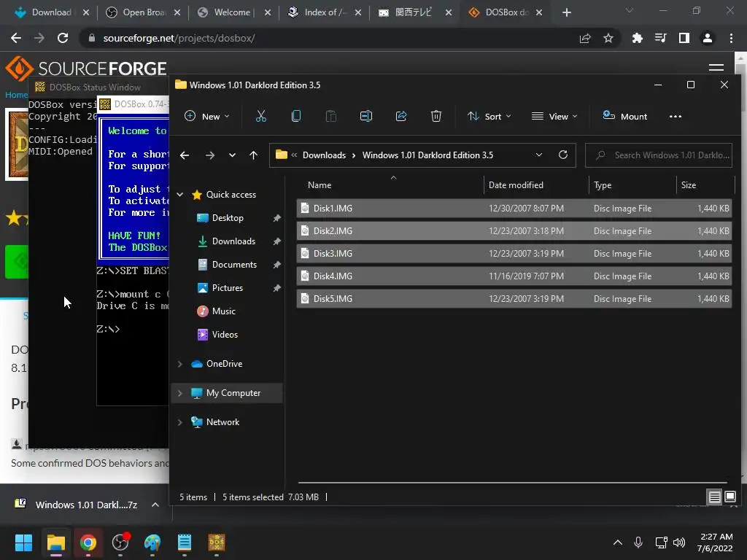Screen dimensions: 747x560
Task: Open recent locations dropdown in Explorer
Action: click(x=232, y=155)
